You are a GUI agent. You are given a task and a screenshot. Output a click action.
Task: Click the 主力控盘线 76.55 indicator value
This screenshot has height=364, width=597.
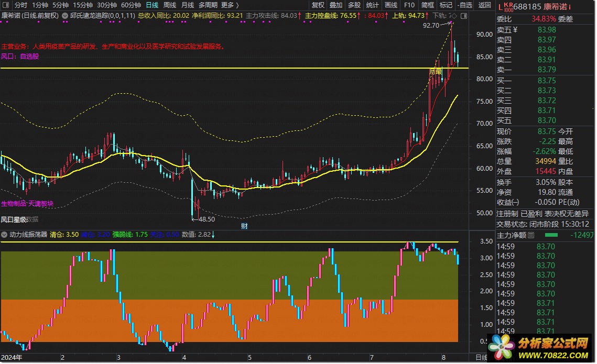click(x=331, y=16)
